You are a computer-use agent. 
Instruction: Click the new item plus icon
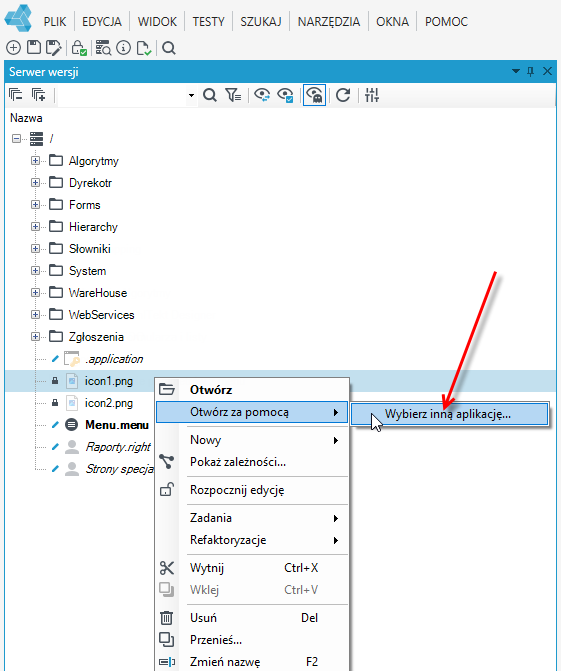(x=13, y=48)
